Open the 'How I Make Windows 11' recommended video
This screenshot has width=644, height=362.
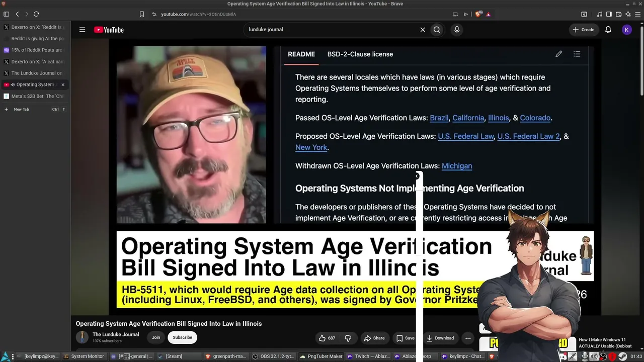click(605, 343)
